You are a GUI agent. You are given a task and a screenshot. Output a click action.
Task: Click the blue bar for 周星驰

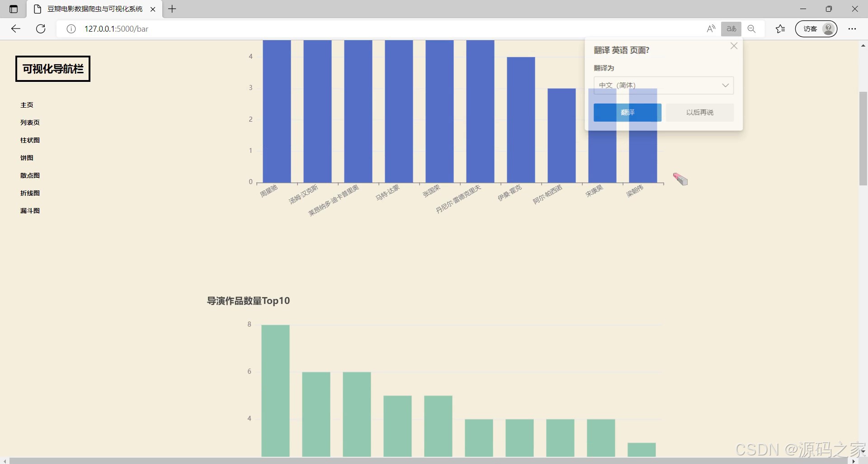[277, 111]
